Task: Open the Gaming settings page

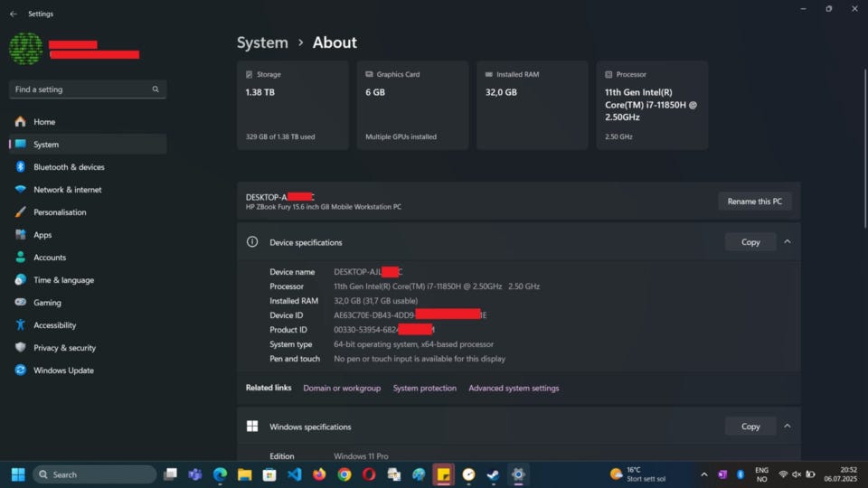Action: pos(47,303)
